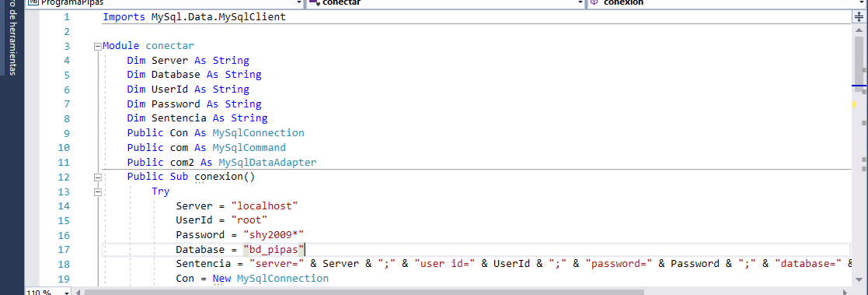Screen dimensions: 868x295
Task: Click the horizontal scrollbar left arrow
Action: 78,292
